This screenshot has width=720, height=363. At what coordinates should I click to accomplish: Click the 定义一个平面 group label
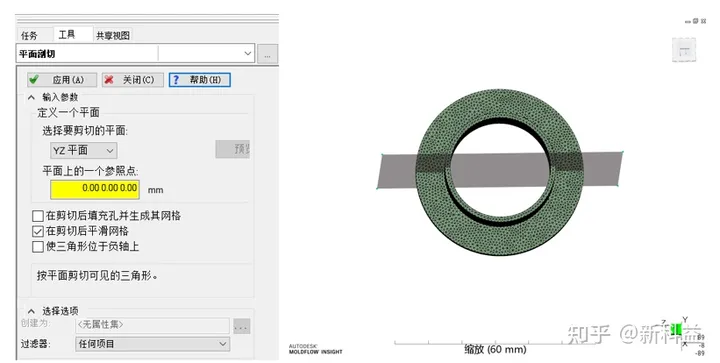coord(68,112)
